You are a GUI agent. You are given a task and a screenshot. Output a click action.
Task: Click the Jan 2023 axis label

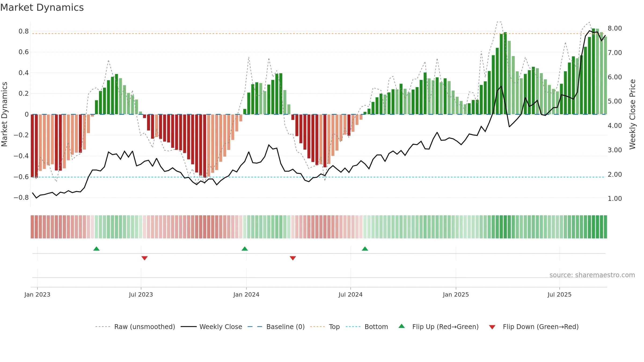(37, 294)
